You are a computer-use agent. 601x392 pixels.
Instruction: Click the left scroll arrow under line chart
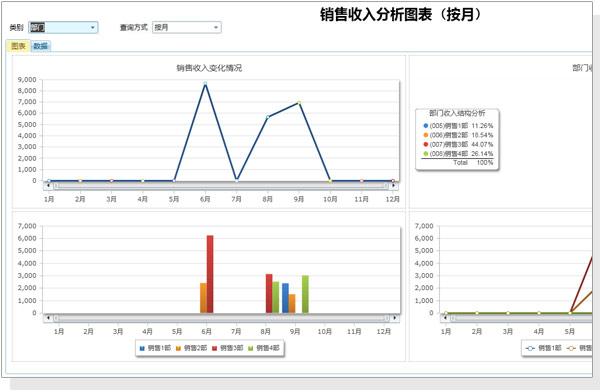tap(48, 185)
